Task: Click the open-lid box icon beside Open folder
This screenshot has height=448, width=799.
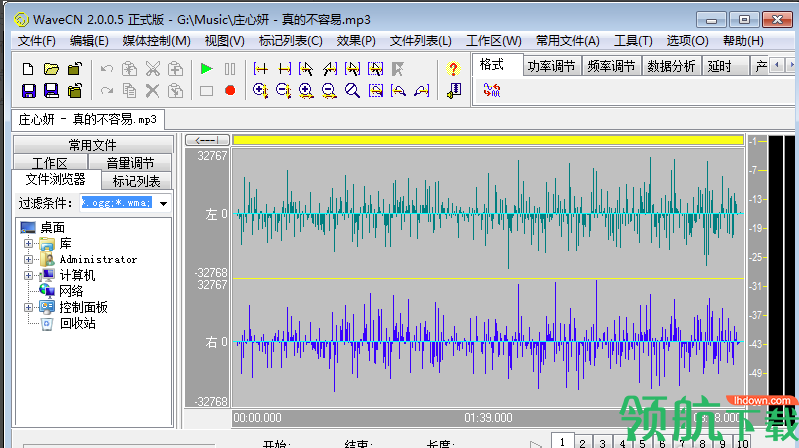Action: pos(75,69)
